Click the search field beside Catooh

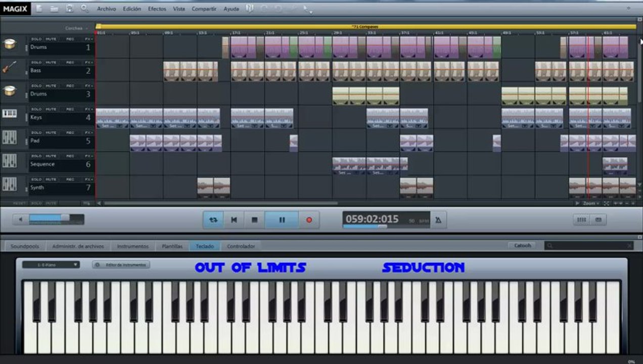tap(589, 246)
